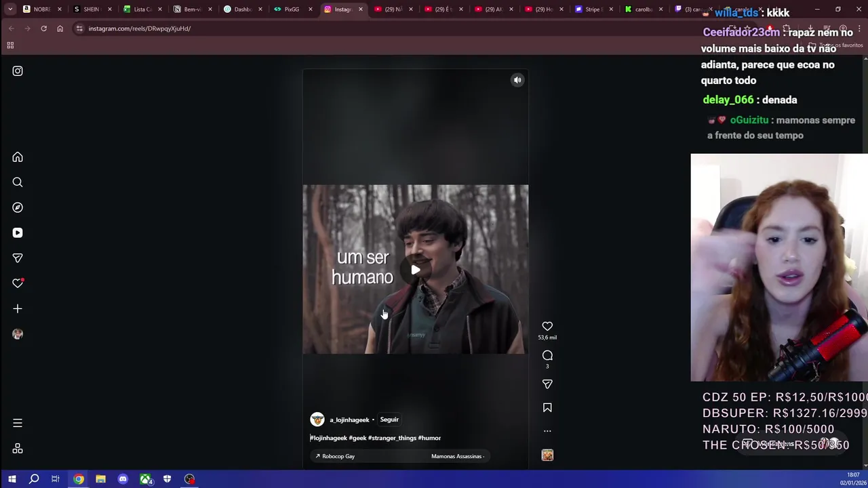The image size is (868, 488).
Task: Open the tab search dropdown arrow
Action: (11, 9)
